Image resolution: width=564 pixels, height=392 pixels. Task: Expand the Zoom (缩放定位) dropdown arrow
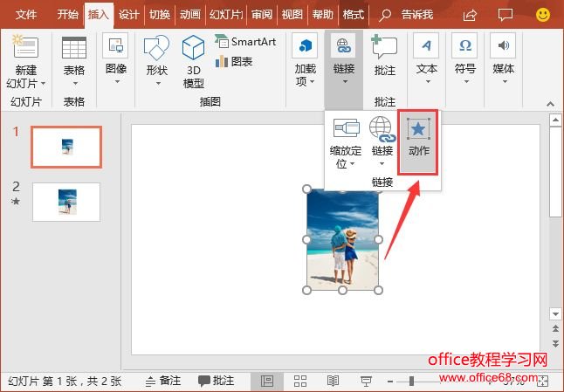coord(352,164)
